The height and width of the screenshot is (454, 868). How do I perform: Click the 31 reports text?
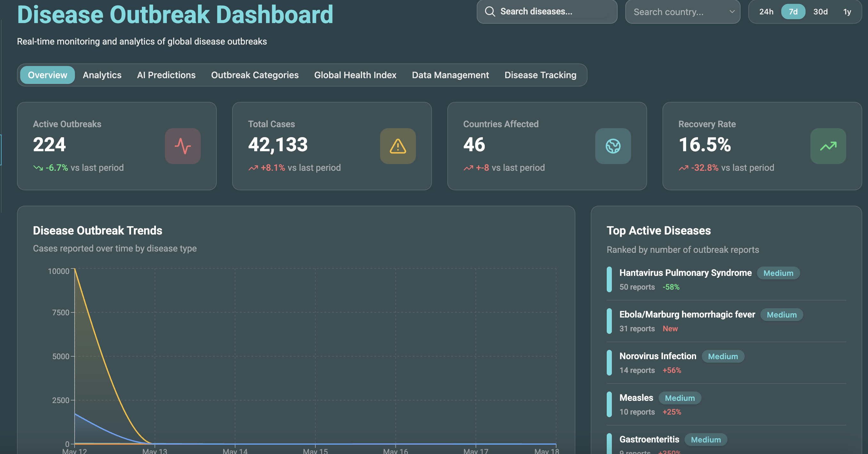[x=637, y=328]
